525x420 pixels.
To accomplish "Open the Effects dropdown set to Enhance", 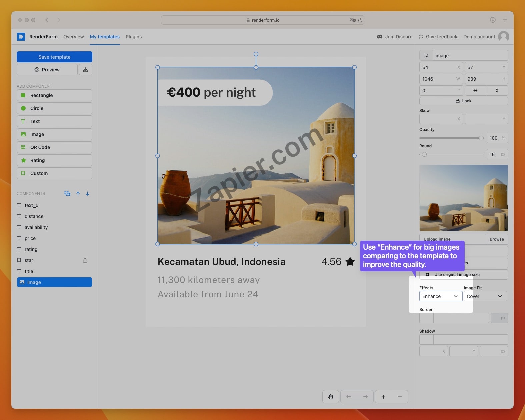I will (441, 296).
